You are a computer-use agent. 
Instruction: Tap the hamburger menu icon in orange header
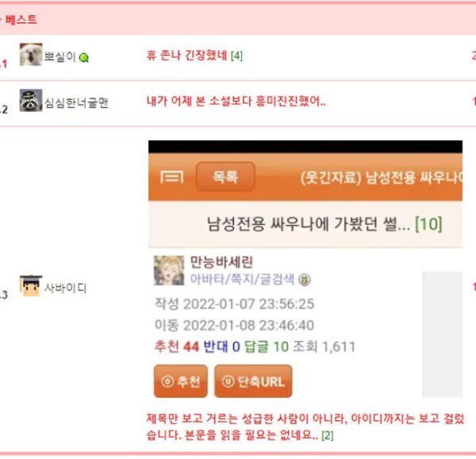[172, 177]
